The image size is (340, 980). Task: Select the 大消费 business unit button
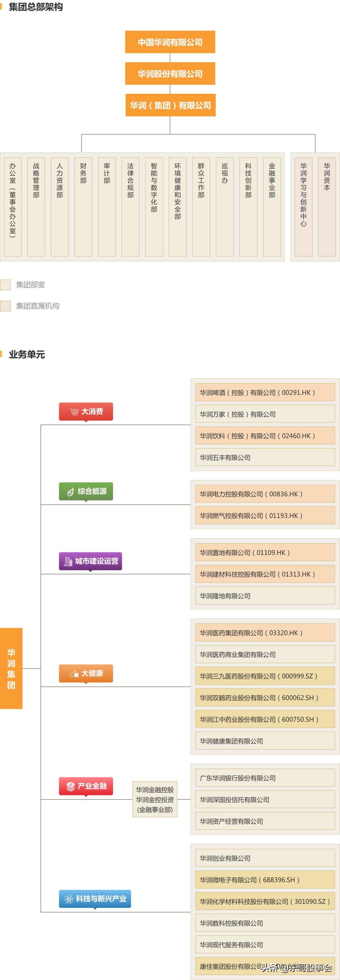coord(86,411)
